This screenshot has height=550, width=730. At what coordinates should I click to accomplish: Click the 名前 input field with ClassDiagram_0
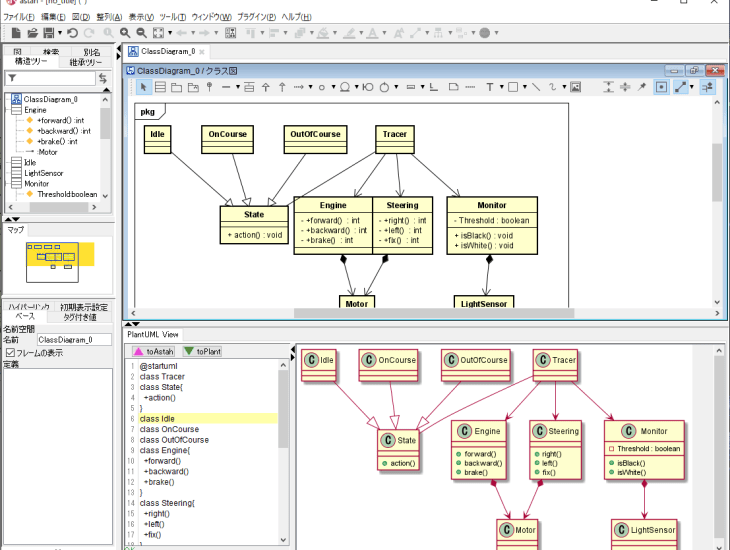pyautogui.click(x=74, y=340)
